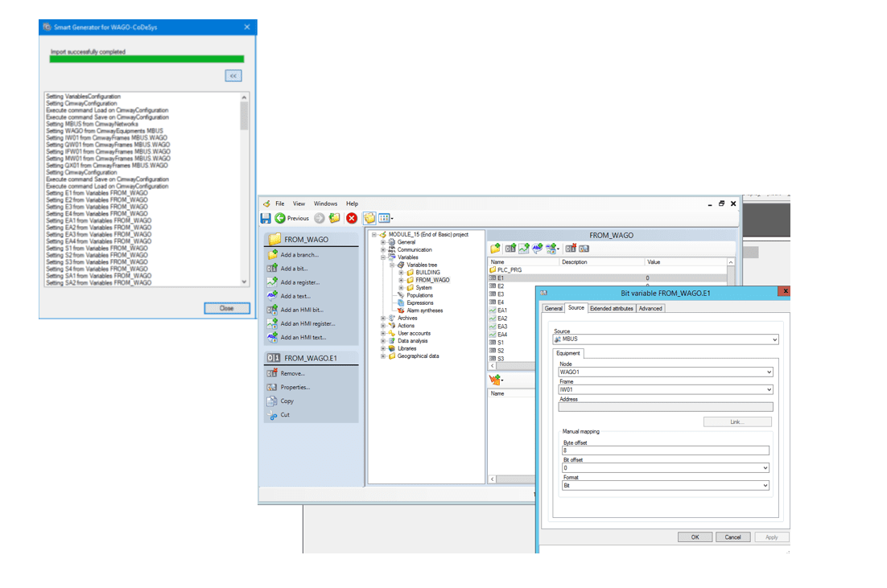Expand the BUILDING tree node
Viewport: 887px width, 588px height.
click(401, 273)
